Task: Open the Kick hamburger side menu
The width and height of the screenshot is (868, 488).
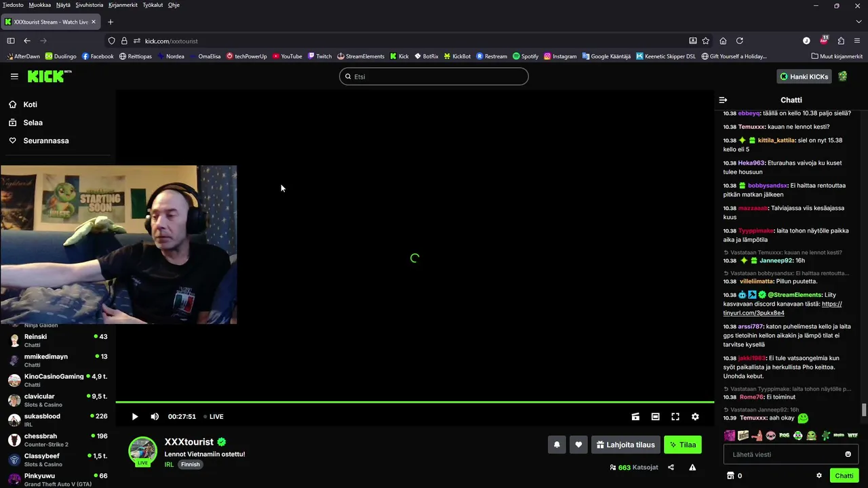Action: click(14, 77)
